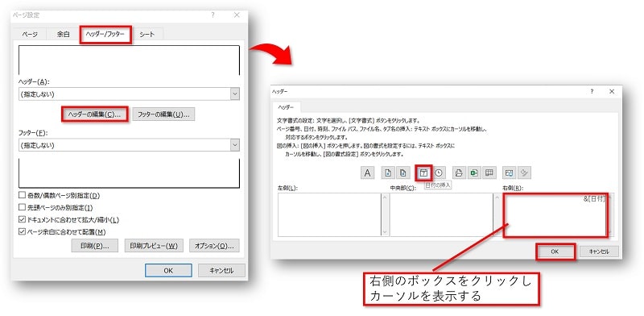Click the Insert Picture icon
Screen dimensions: 644x316
(510, 173)
